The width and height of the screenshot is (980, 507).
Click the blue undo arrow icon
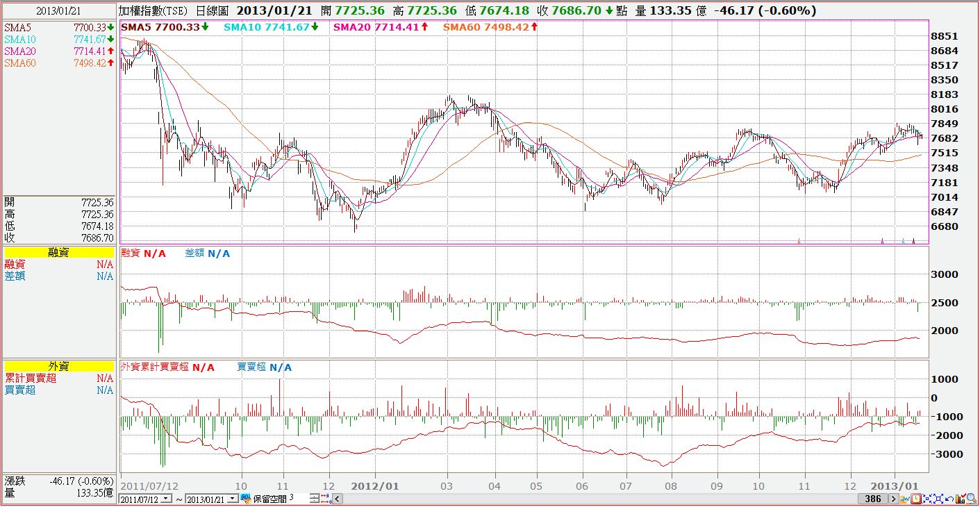pyautogui.click(x=949, y=499)
